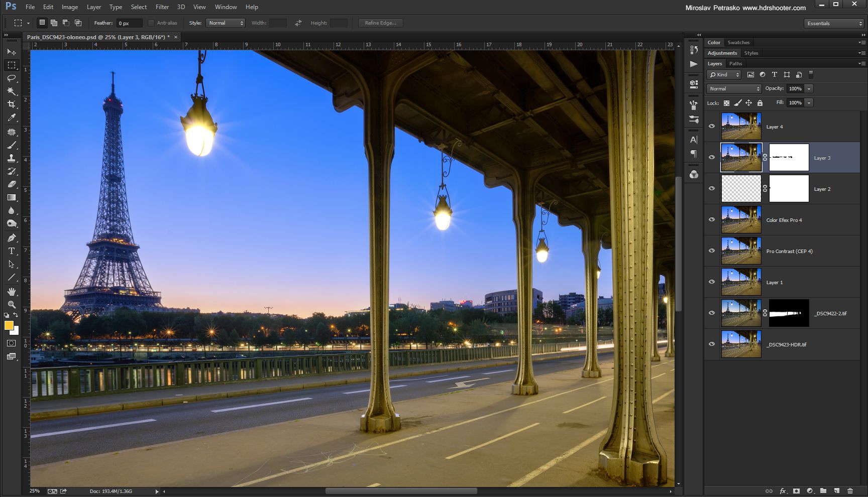Open the Filter menu
Screen dimensions: 868x497
[162, 7]
